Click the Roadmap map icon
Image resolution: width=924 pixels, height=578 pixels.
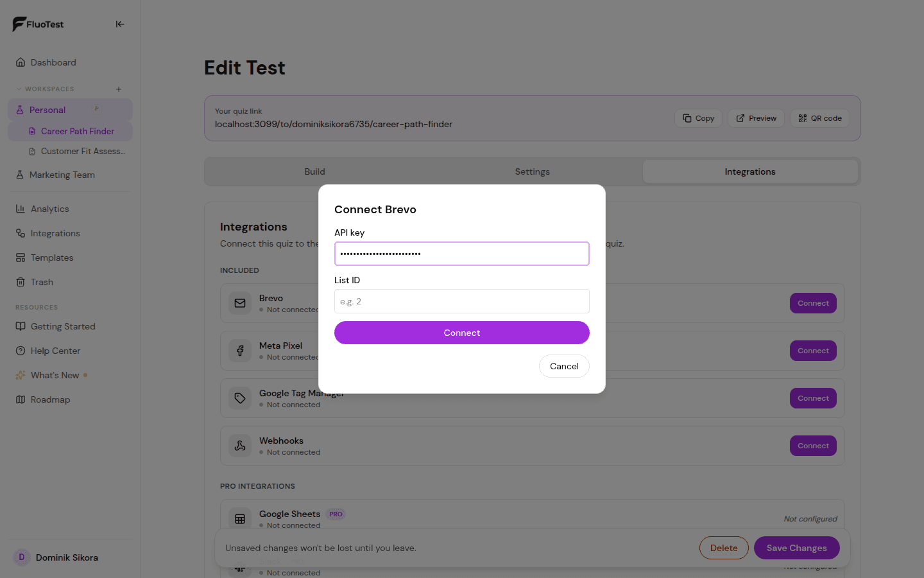[x=21, y=399]
